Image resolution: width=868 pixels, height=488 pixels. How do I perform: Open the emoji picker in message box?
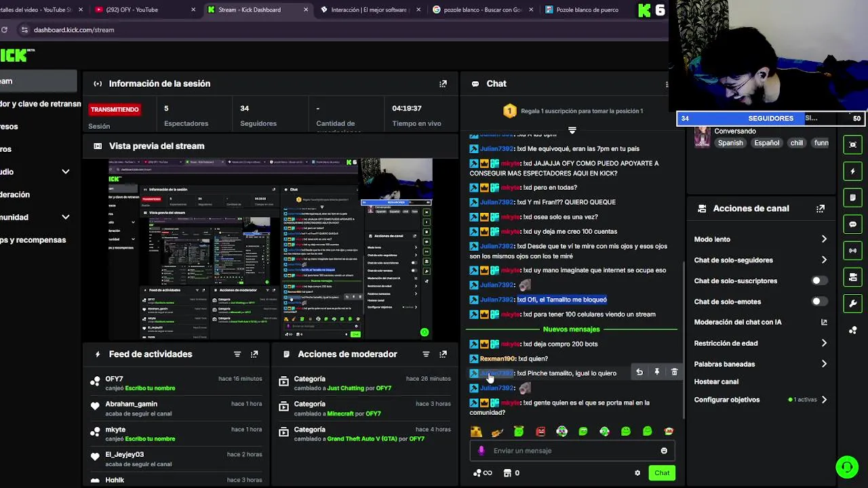664,451
